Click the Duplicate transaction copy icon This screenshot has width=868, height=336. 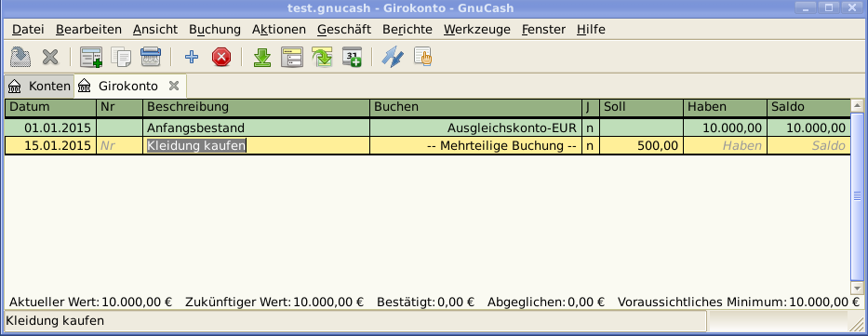(121, 57)
